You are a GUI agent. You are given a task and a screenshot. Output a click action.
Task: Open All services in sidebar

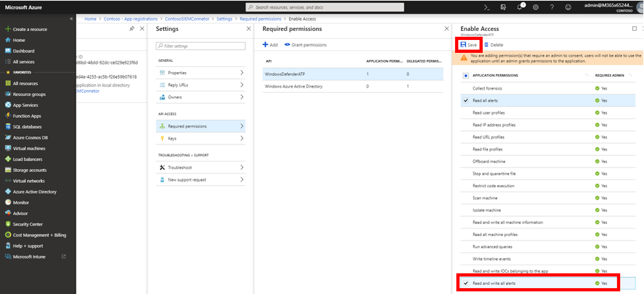(24, 62)
